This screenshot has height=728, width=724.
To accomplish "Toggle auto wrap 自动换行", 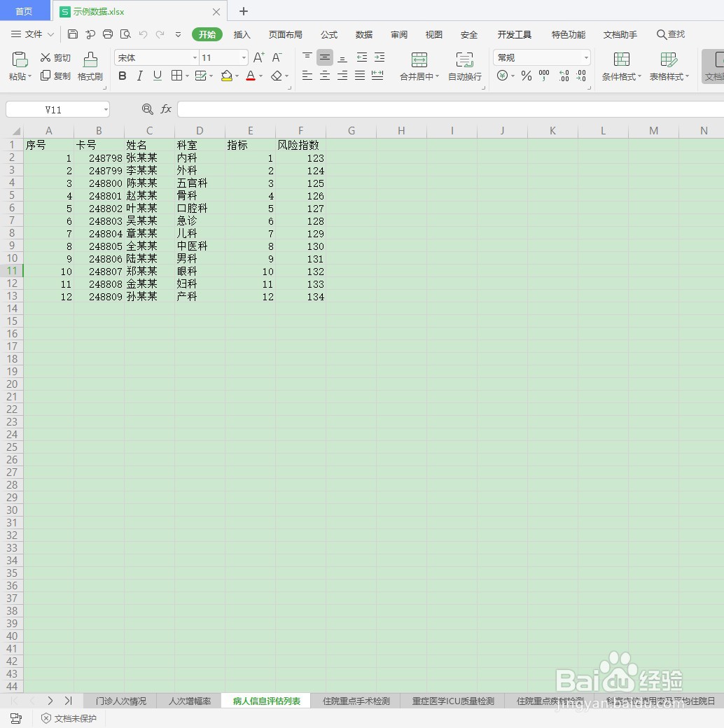I will (464, 66).
